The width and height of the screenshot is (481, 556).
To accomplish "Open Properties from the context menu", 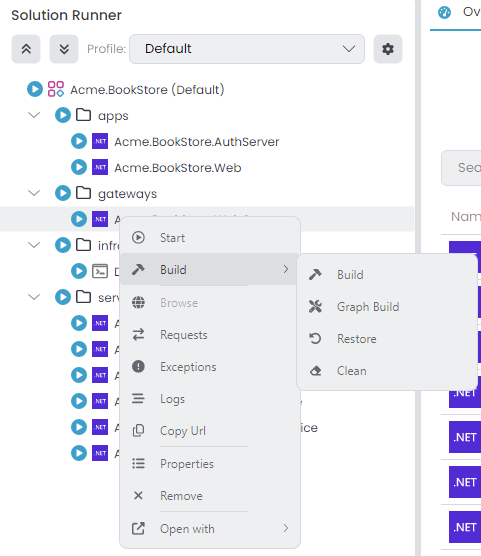I will pyautogui.click(x=210, y=464).
